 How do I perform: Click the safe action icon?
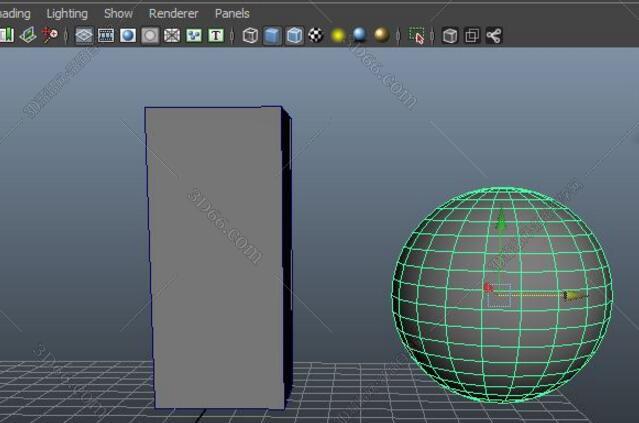coord(194,36)
